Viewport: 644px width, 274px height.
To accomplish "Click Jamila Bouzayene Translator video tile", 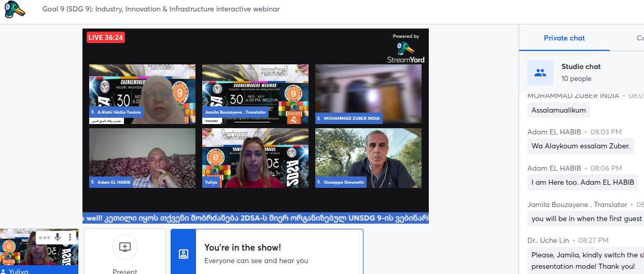I will (255, 94).
